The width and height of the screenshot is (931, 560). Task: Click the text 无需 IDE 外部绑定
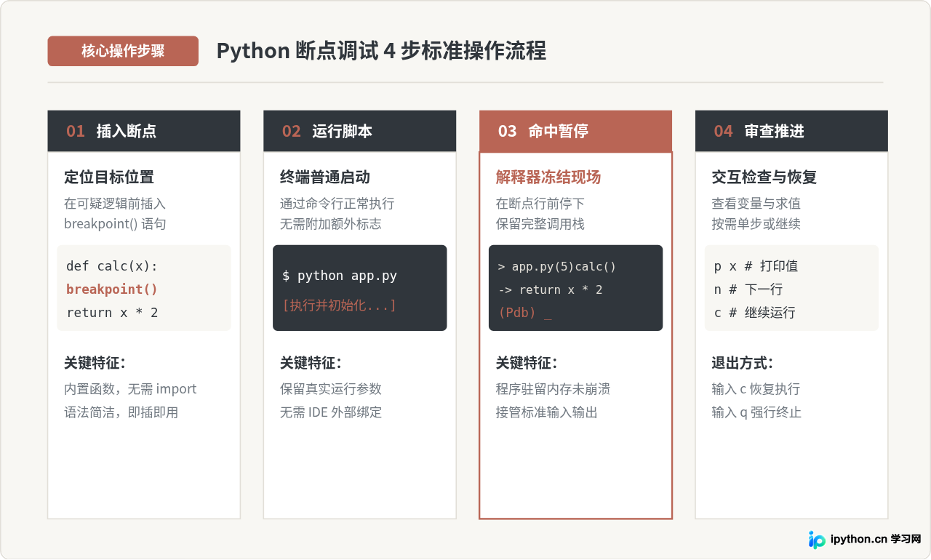click(331, 412)
